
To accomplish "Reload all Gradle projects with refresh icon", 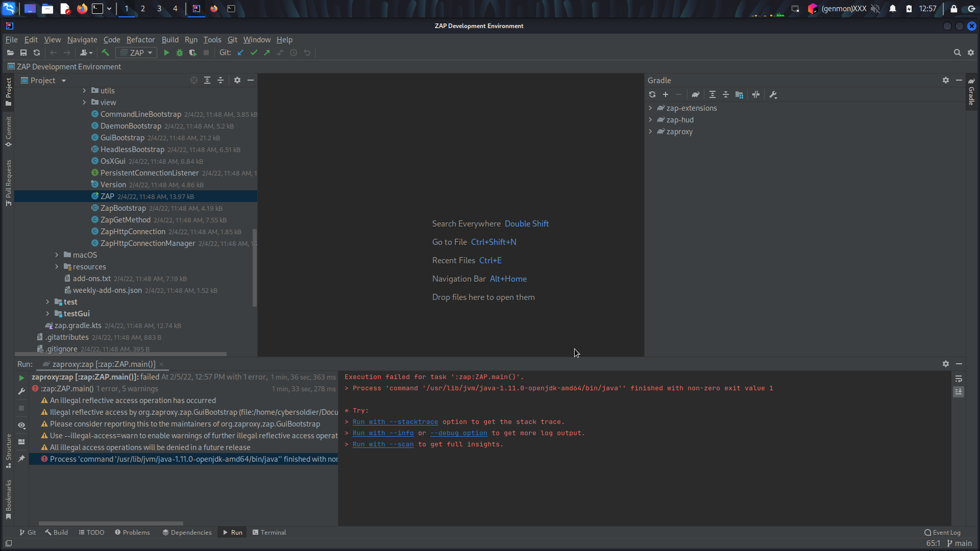I will (x=653, y=94).
